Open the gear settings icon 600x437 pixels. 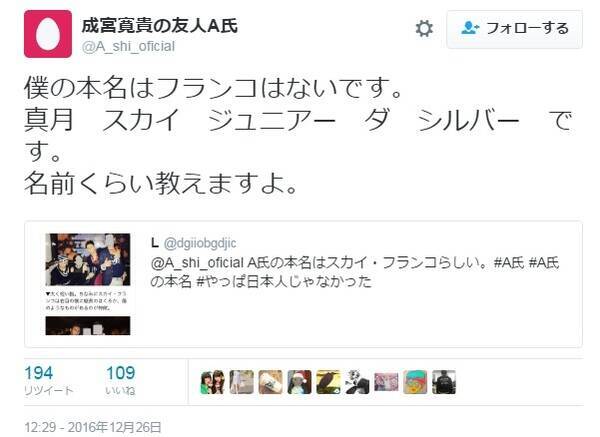424,29
